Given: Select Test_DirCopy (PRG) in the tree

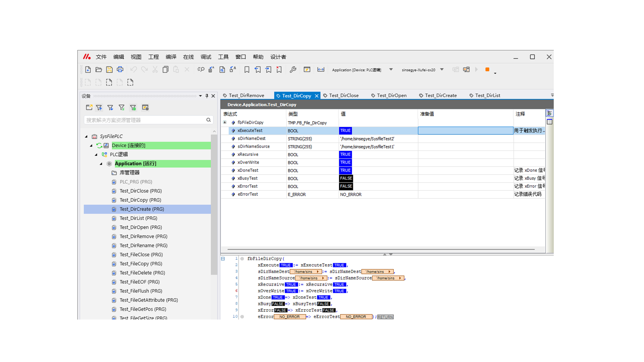Looking at the screenshot, I should coord(140,200).
